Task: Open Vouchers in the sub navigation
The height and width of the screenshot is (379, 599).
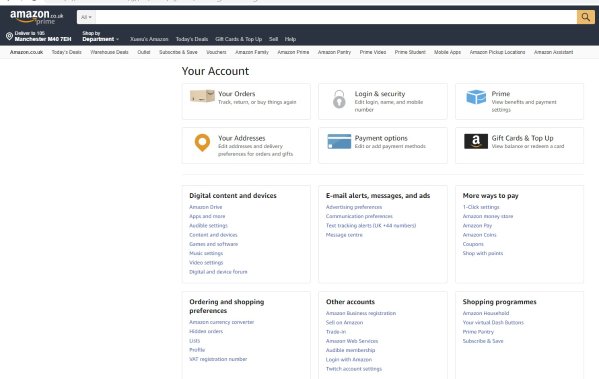Action: [216, 52]
